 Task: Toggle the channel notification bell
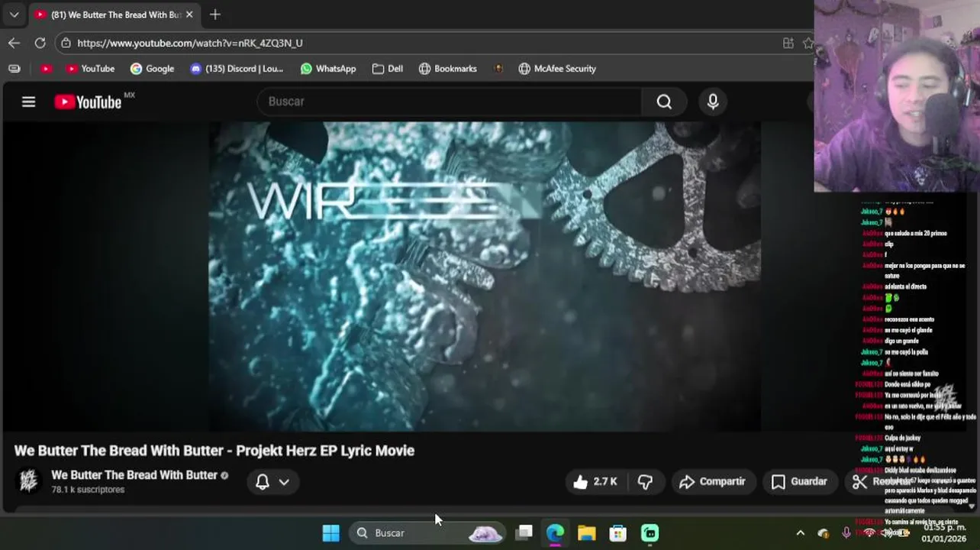[263, 481]
